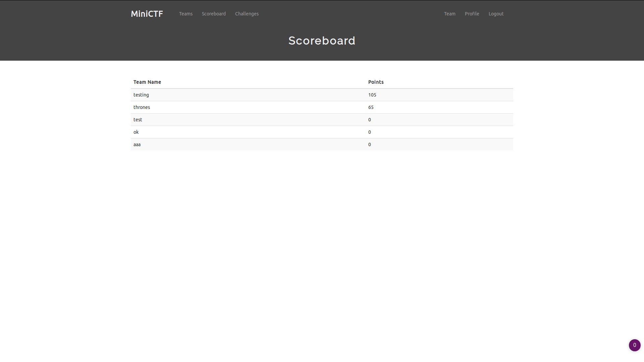Open the Teams page in navbar
Screen dimensions: 644x362
(185, 14)
